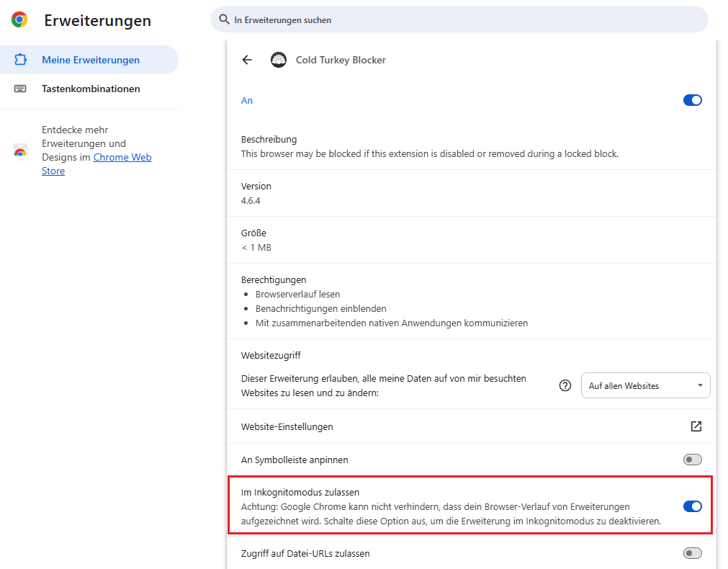Open the help icon beside Websitezugriff dropdown

click(x=565, y=385)
